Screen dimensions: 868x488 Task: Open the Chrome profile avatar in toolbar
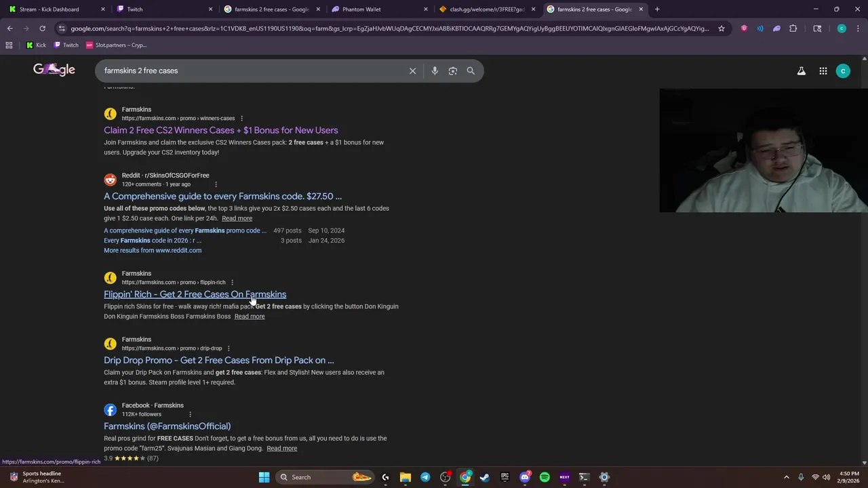click(842, 28)
